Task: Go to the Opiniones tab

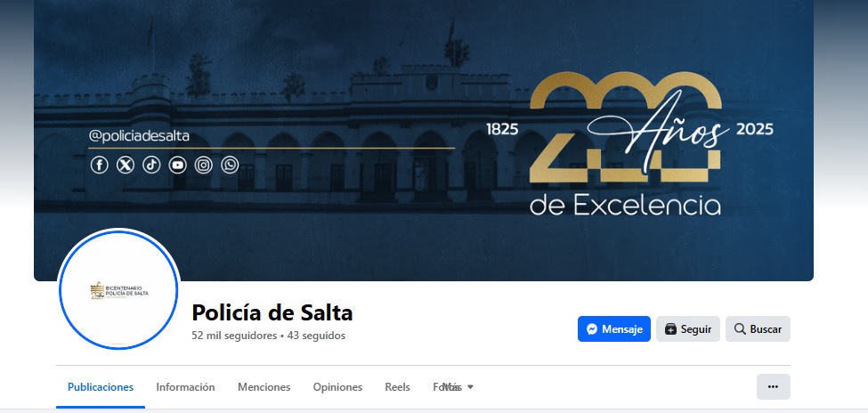Action: 337,387
